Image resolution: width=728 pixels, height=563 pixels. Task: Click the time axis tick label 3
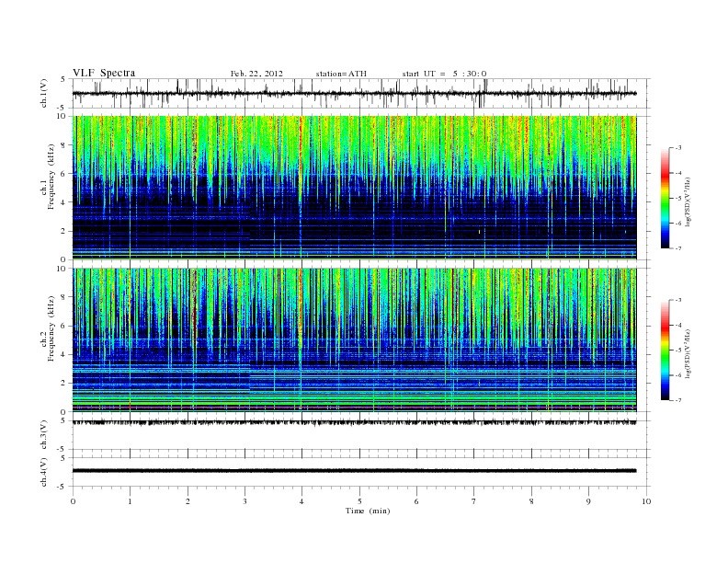245,501
